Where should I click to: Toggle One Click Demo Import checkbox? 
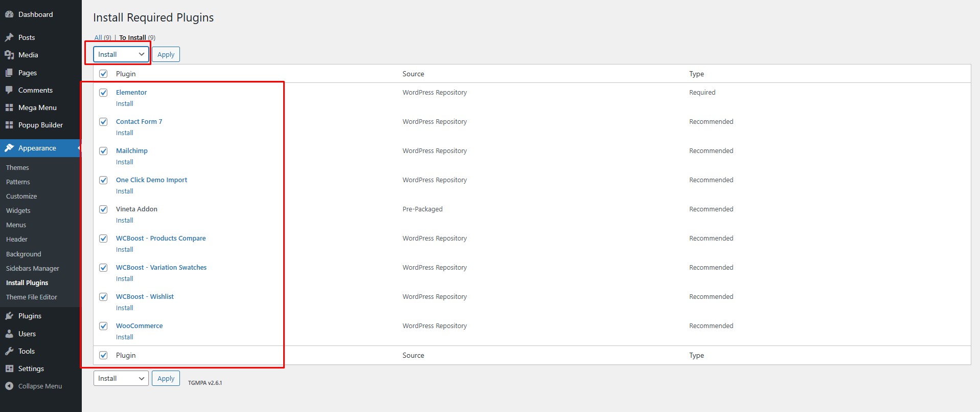[103, 180]
